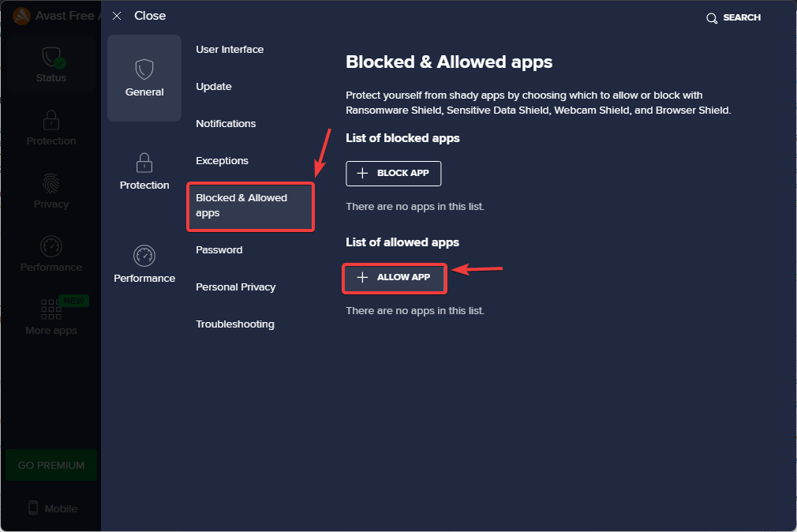
Task: Select the Privacy fingerprint icon
Action: tap(51, 183)
